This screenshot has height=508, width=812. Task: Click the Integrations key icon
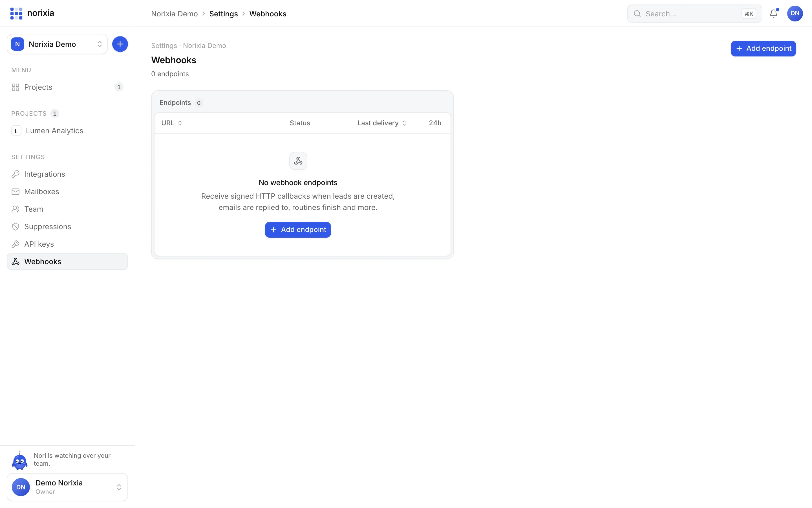(16, 174)
